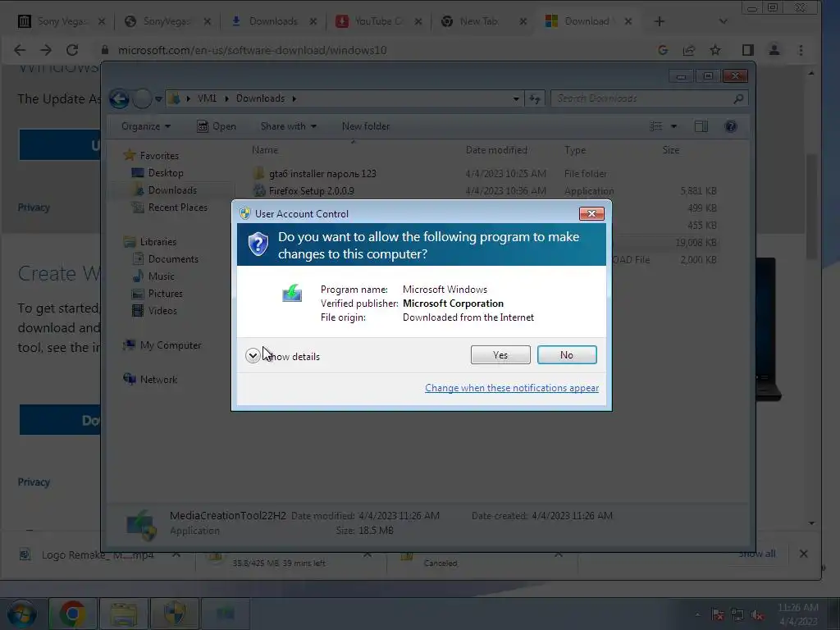
Task: Click Explorer forward navigation button
Action: pos(142,98)
